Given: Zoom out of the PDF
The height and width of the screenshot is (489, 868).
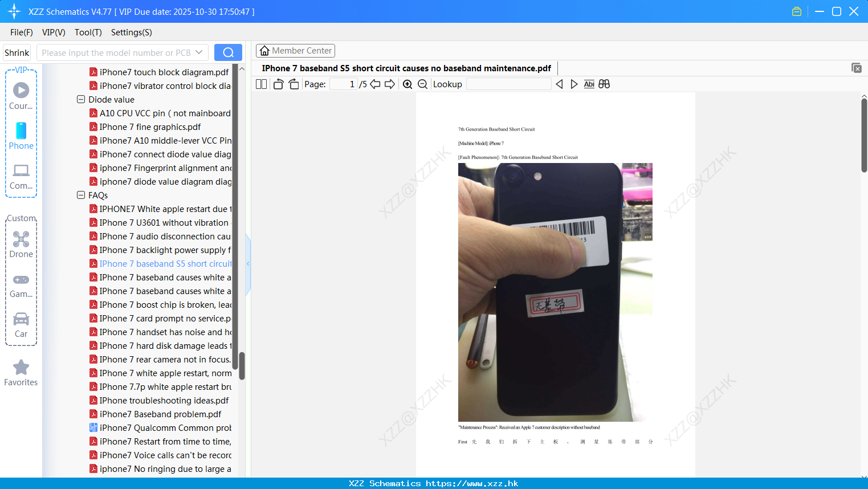Looking at the screenshot, I should click(423, 84).
